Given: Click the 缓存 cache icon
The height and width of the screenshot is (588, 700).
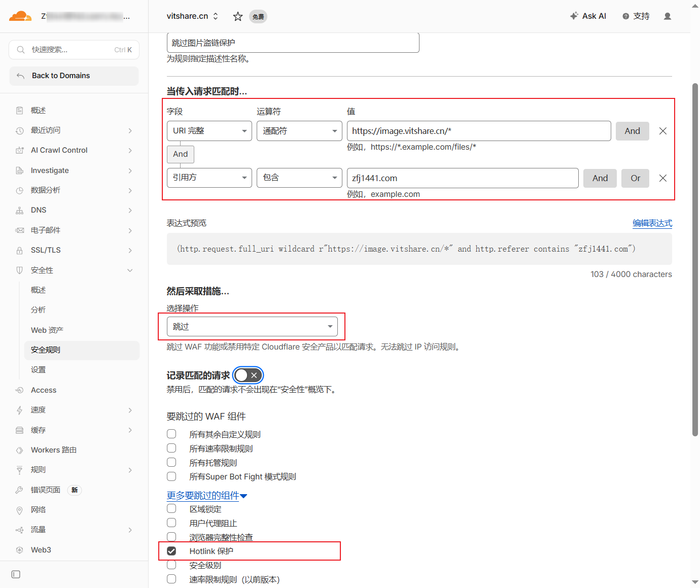Looking at the screenshot, I should pyautogui.click(x=20, y=430).
